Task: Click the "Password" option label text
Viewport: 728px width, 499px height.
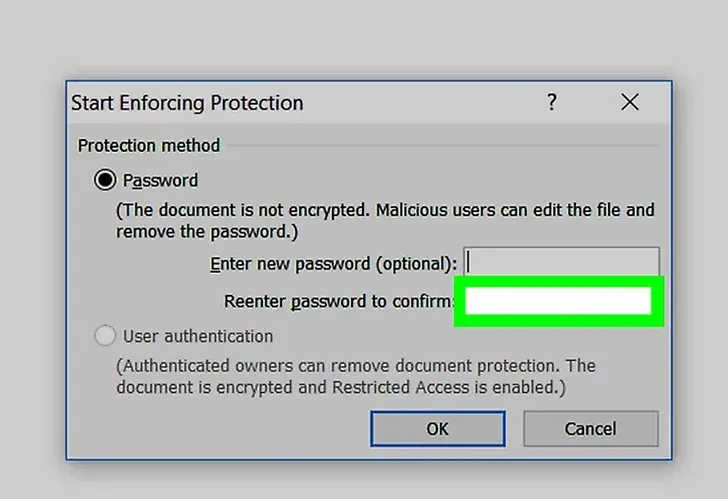Action: (x=160, y=180)
